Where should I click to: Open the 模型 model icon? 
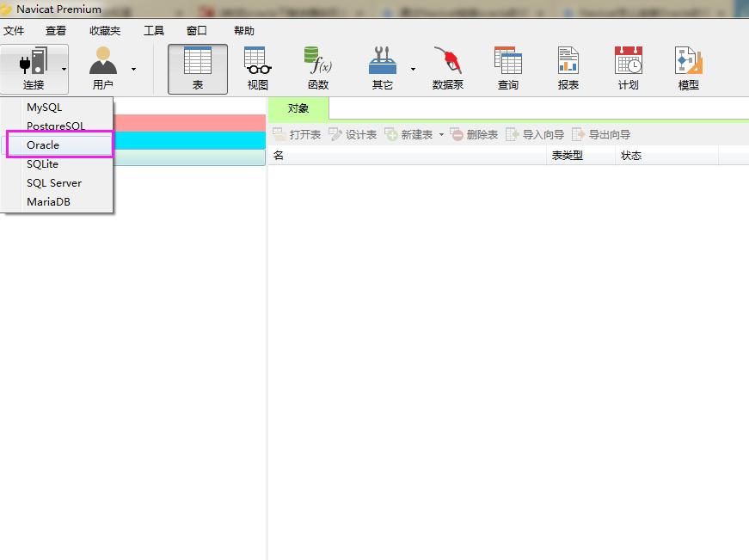pyautogui.click(x=688, y=61)
